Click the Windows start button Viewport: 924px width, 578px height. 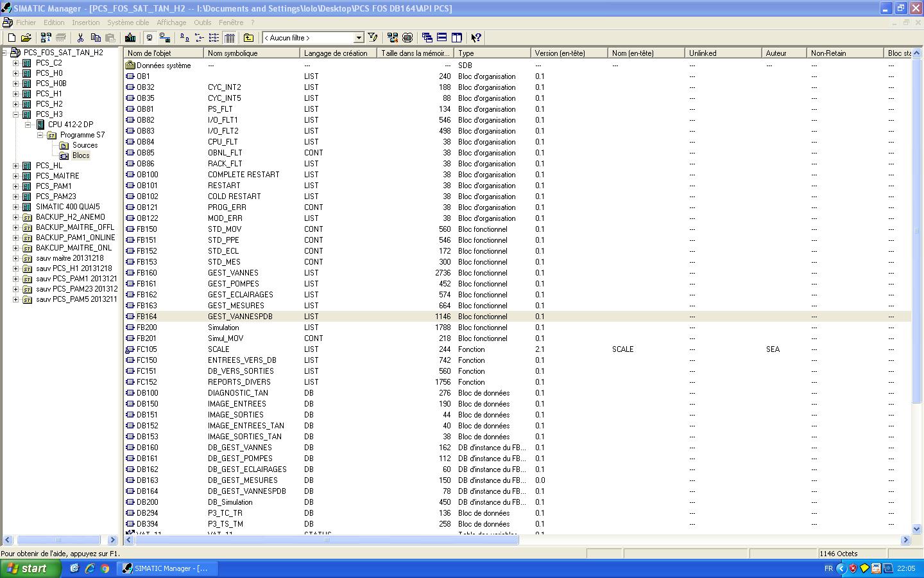tap(30, 568)
